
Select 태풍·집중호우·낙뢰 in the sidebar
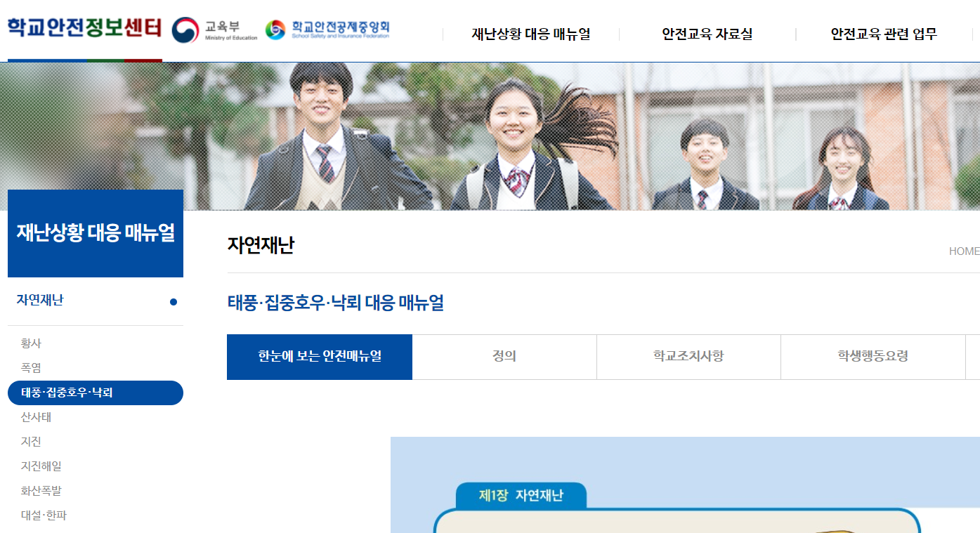[x=96, y=393]
